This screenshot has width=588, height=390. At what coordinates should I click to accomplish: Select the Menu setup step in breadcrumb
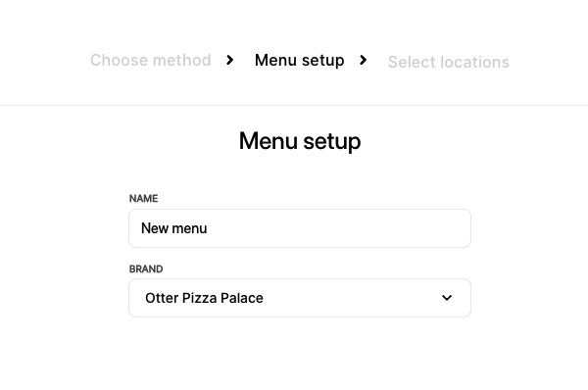(x=299, y=60)
